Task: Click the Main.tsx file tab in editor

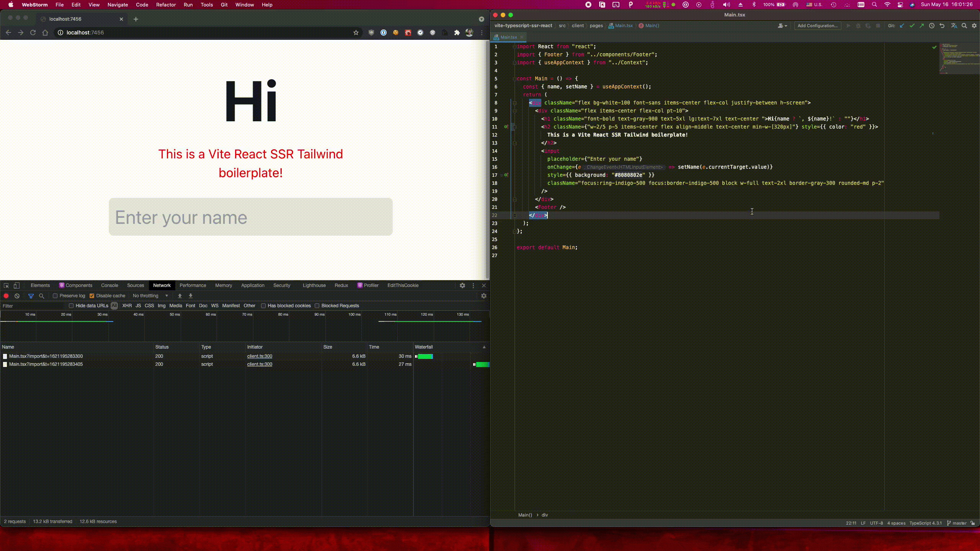Action: coord(510,37)
